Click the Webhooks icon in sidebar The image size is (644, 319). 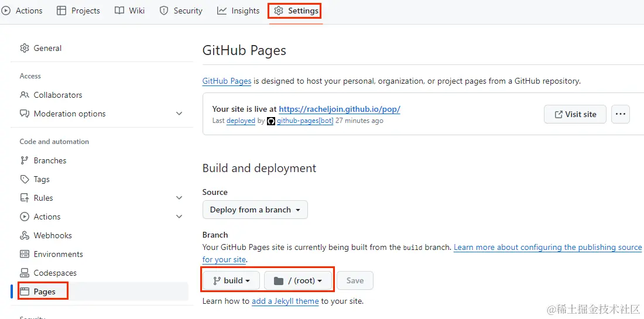coord(25,235)
